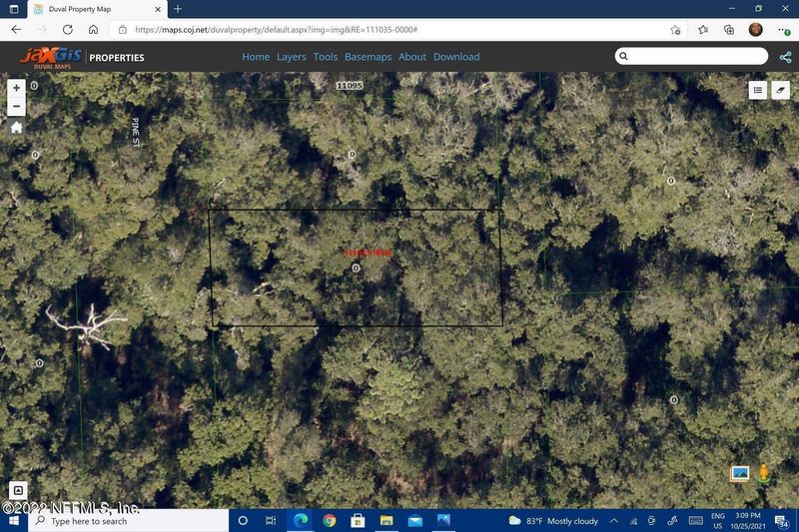The image size is (799, 532).
Task: Activate the street view pegman icon
Action: tap(763, 473)
